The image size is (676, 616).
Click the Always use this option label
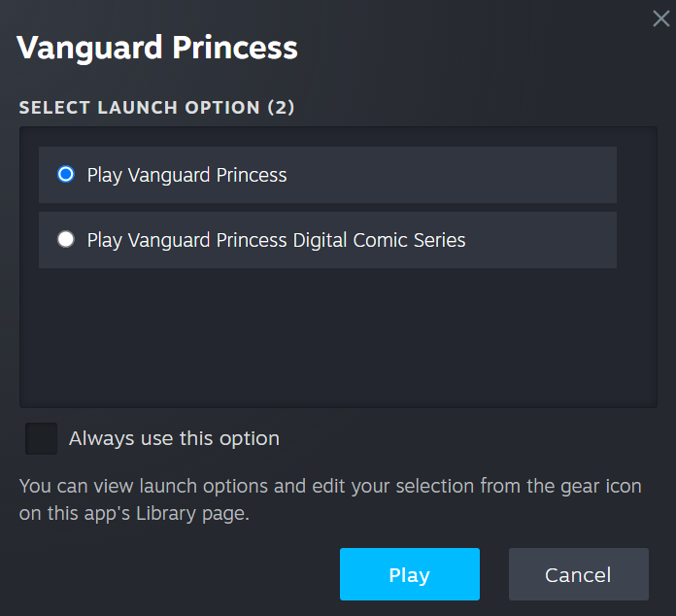(174, 439)
